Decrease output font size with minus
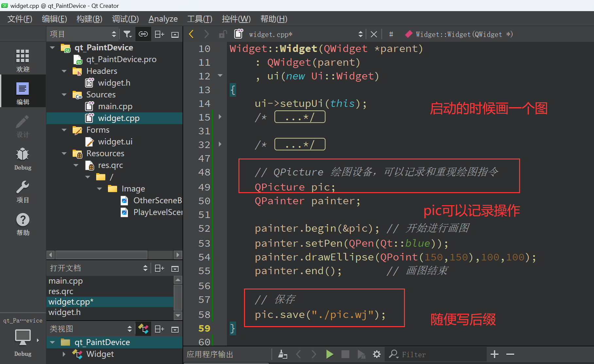 [510, 354]
